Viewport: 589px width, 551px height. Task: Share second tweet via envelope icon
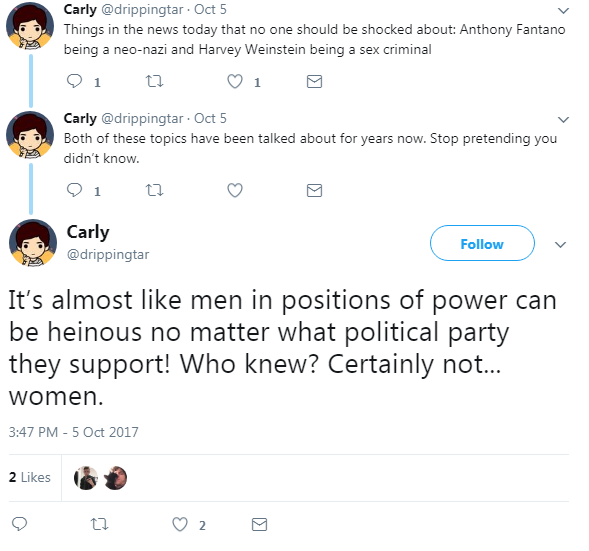tap(314, 190)
